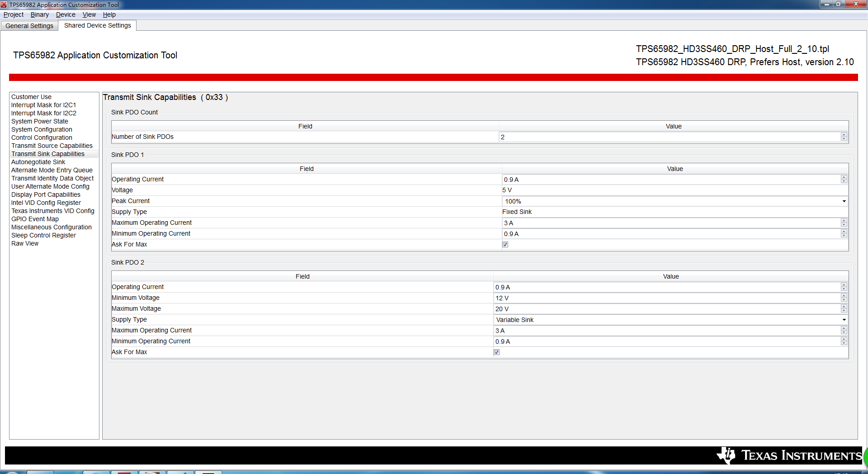Open the Help menu
Image resolution: width=868 pixels, height=474 pixels.
(x=109, y=14)
